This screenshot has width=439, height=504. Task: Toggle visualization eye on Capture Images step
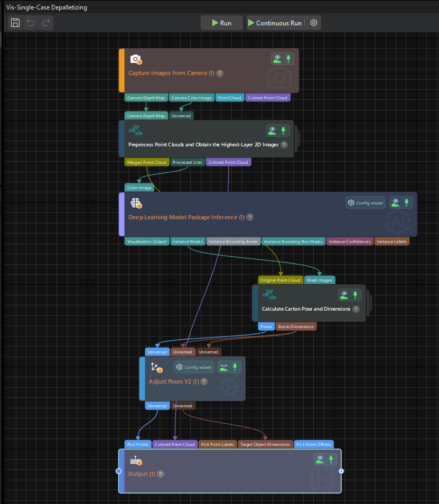pyautogui.click(x=277, y=59)
